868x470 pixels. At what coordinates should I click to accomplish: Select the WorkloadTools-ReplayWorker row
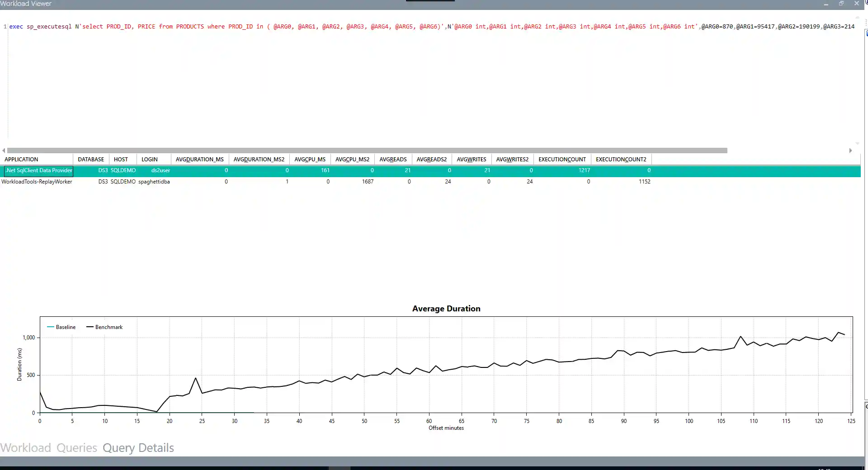(37, 182)
